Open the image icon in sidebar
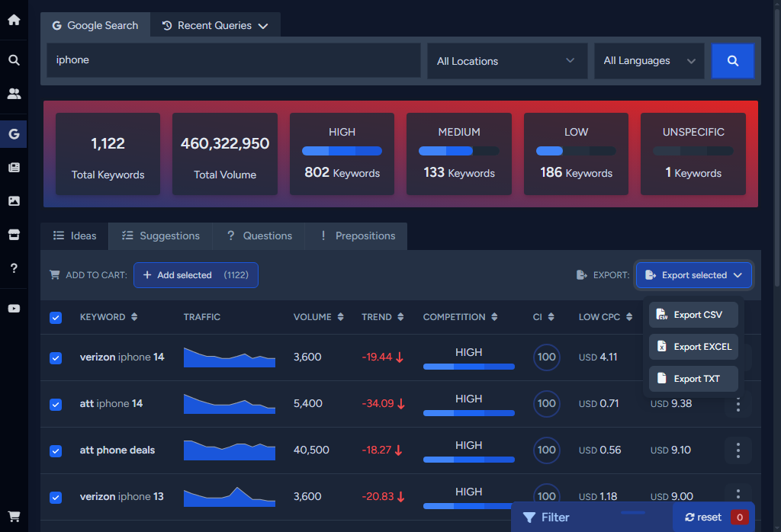Image resolution: width=781 pixels, height=532 pixels. [14, 201]
